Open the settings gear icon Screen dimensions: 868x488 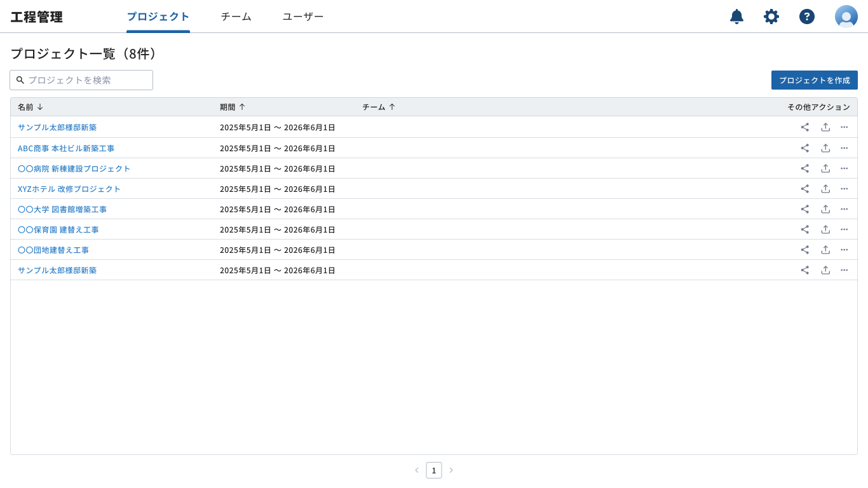[x=771, y=17]
